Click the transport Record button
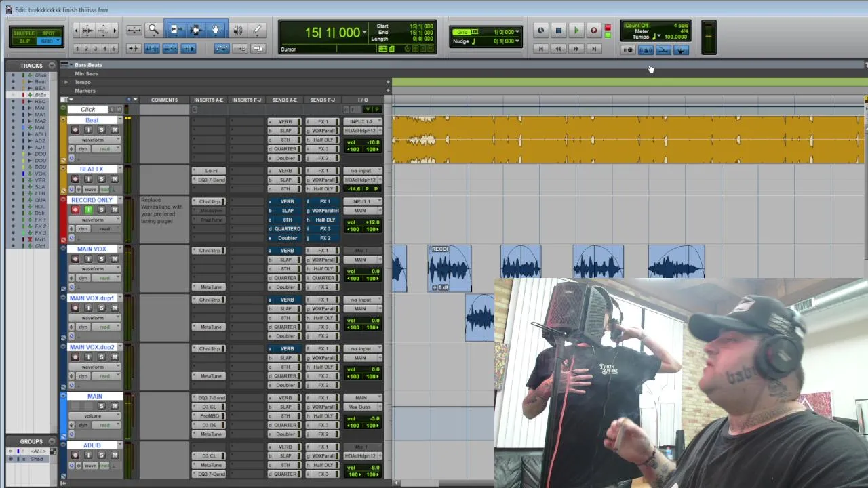This screenshot has height=488, width=868. pos(593,30)
